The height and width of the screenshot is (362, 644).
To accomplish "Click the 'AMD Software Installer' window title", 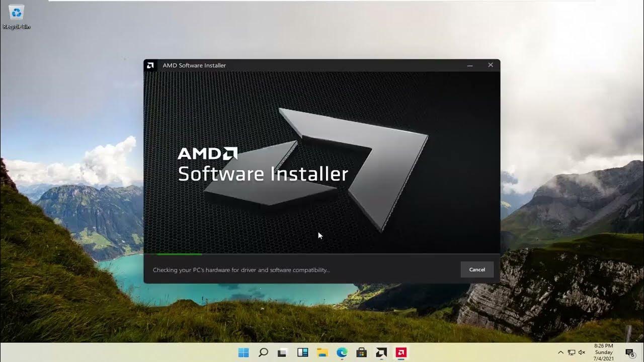I will (194, 65).
